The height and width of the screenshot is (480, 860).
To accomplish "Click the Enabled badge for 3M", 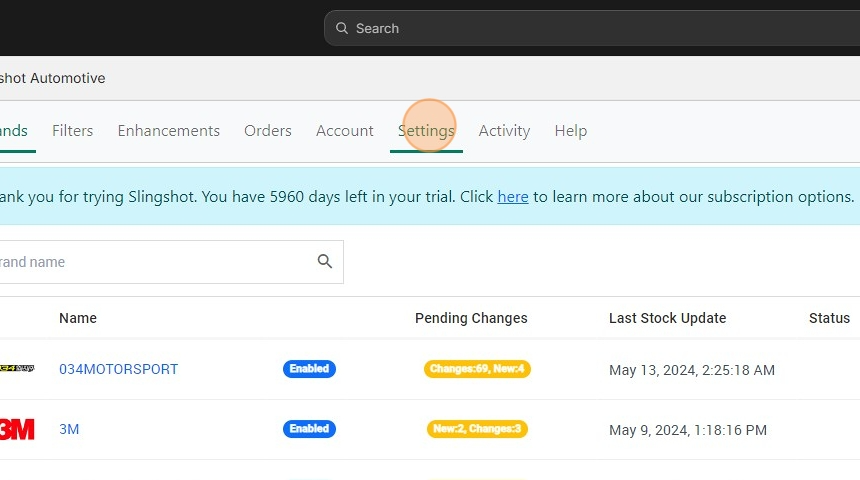I will [309, 428].
